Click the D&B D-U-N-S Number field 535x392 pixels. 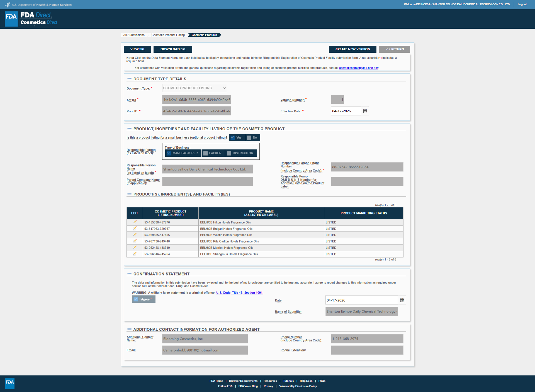[x=367, y=182]
